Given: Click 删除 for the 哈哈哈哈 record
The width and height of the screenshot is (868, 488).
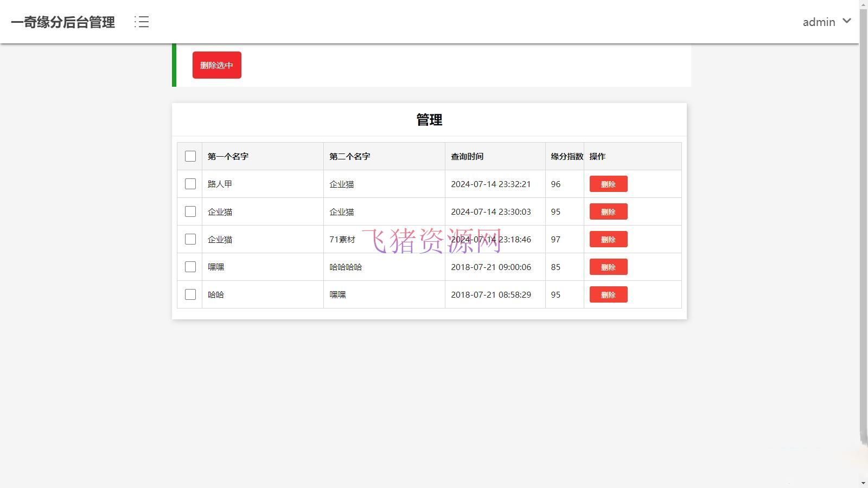Looking at the screenshot, I should pos(608,267).
